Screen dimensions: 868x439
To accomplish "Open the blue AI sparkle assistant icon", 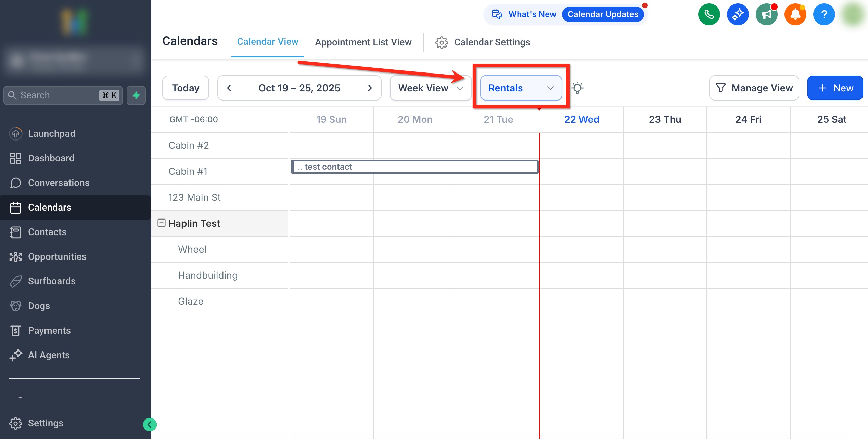I will click(x=738, y=14).
